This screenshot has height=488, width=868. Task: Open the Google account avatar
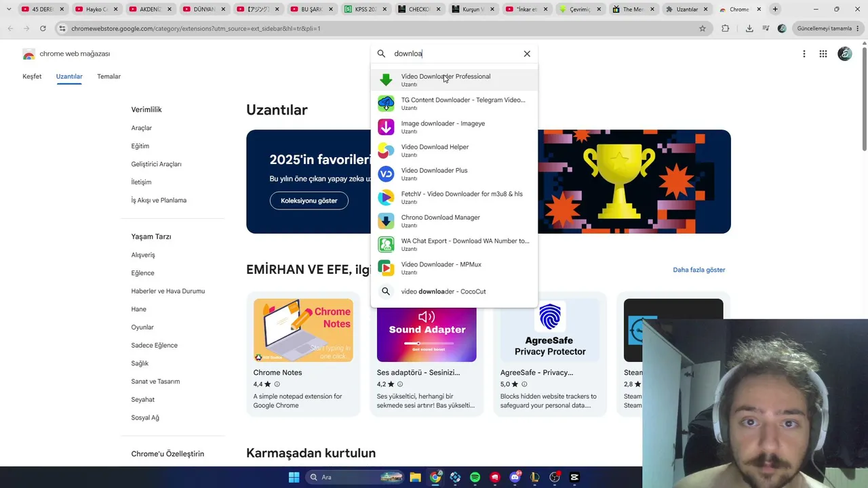click(845, 54)
